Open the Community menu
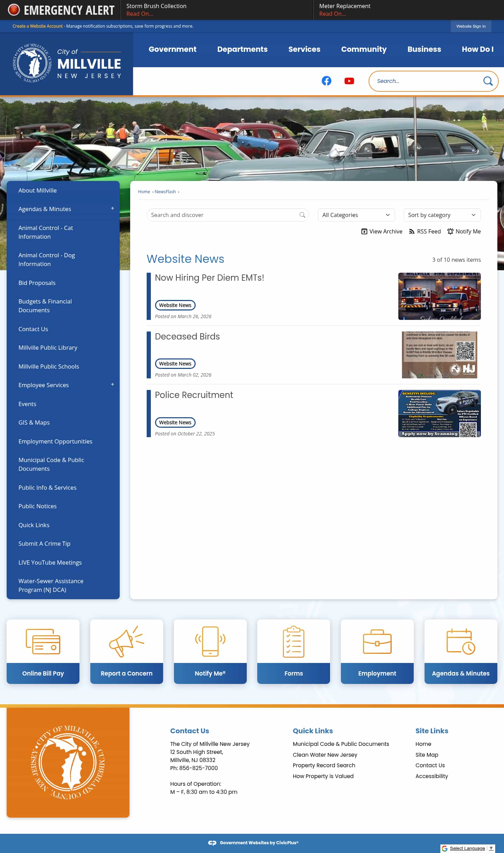 pyautogui.click(x=364, y=49)
